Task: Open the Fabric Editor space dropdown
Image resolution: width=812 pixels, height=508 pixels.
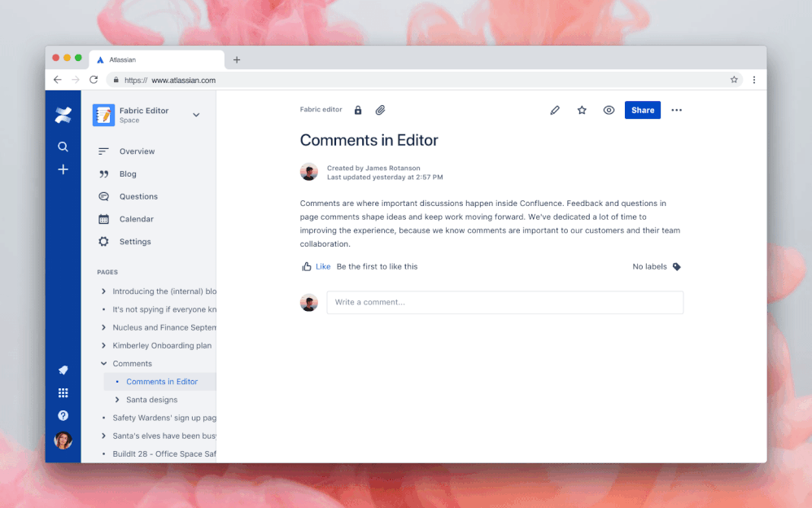Action: tap(196, 115)
